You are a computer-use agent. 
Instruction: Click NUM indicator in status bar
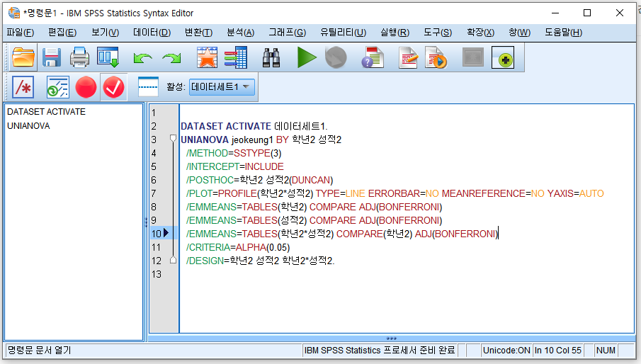tap(606, 350)
